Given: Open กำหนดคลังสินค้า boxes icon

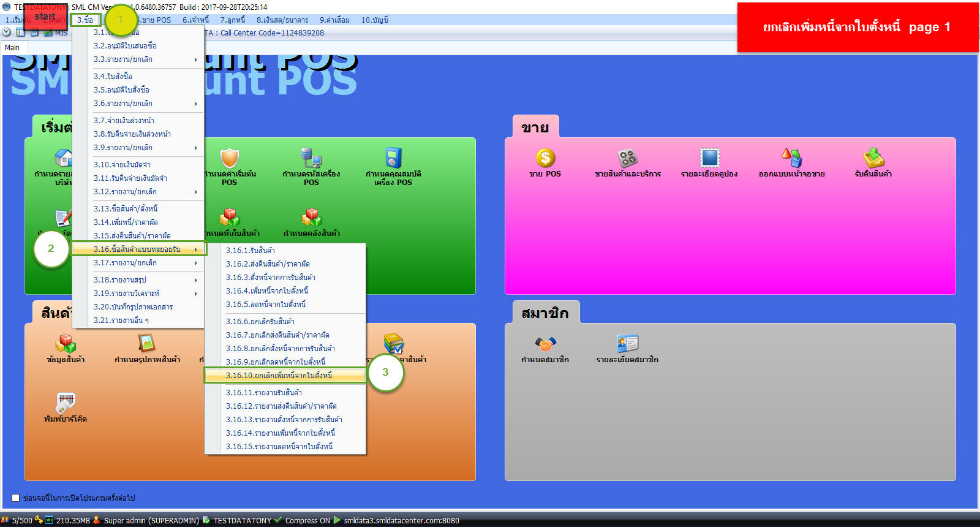Looking at the screenshot, I should tap(311, 218).
